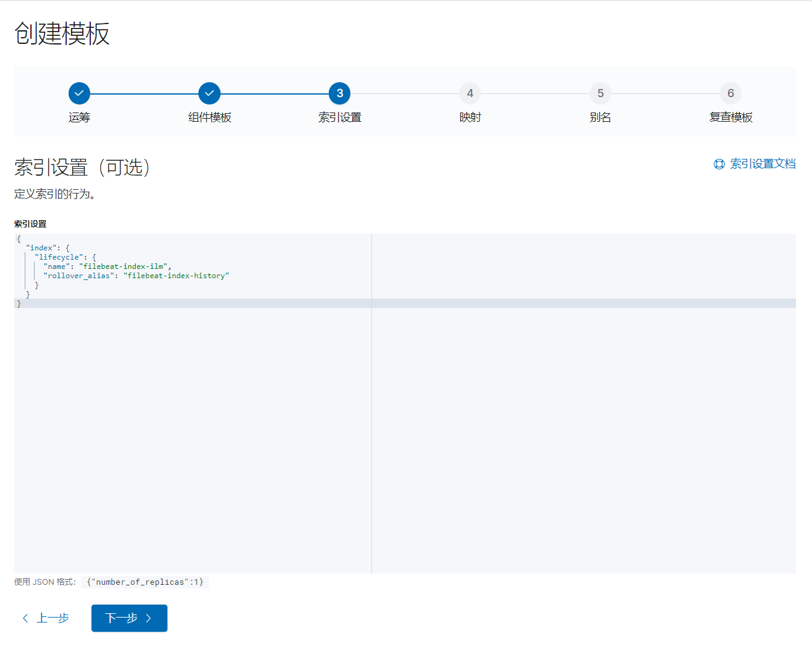This screenshot has height=646, width=812.
Task: Click the 下一步 button
Action: (x=129, y=618)
